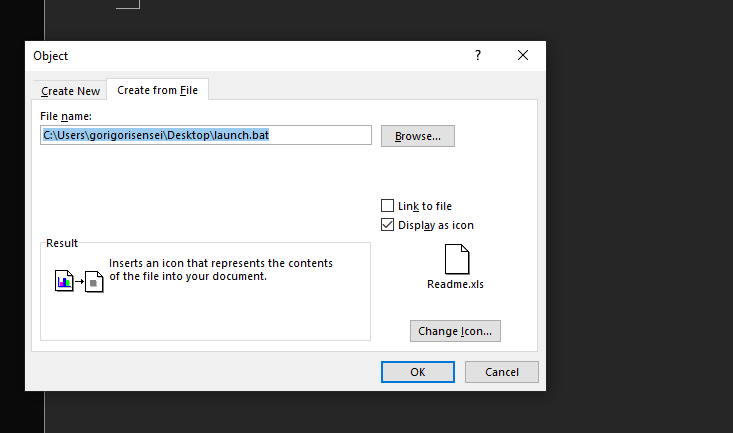The width and height of the screenshot is (733, 433).
Task: Switch to the Create New tab
Action: point(70,91)
